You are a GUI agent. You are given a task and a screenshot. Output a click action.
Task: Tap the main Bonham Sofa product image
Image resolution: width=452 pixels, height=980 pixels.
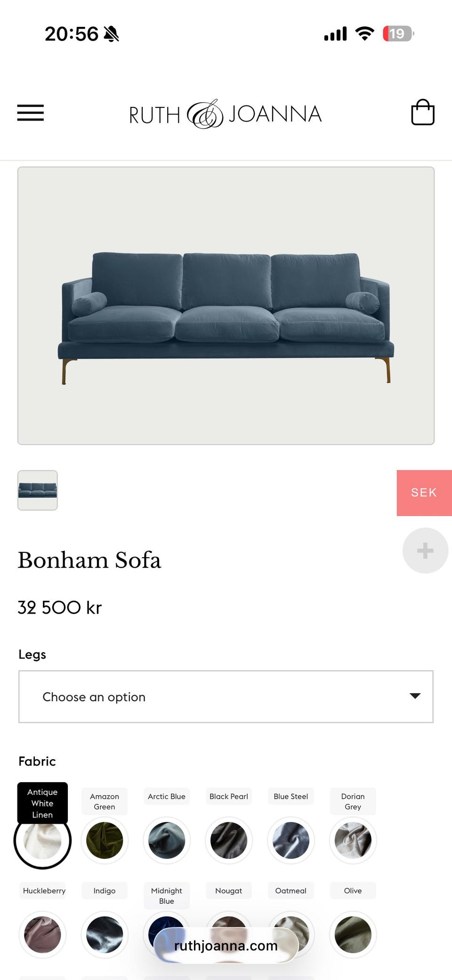(226, 306)
